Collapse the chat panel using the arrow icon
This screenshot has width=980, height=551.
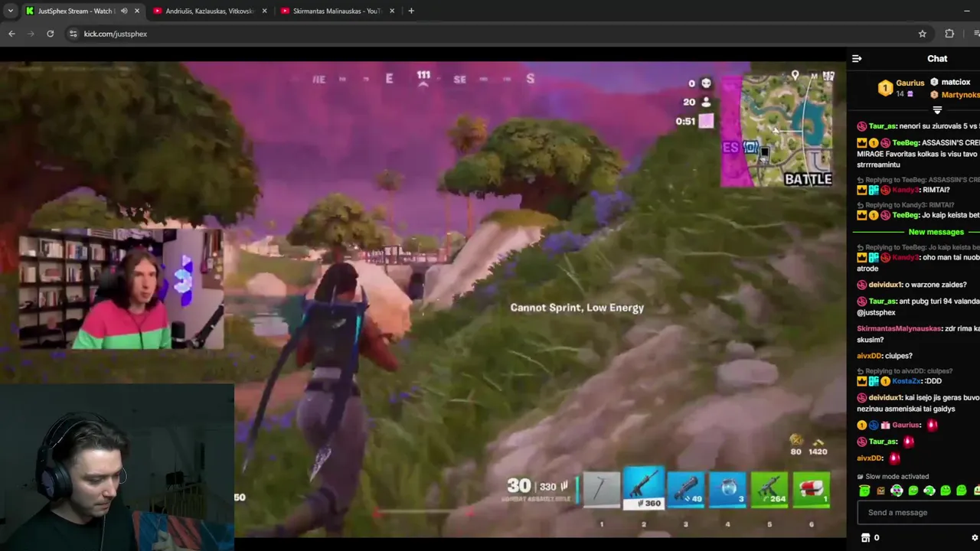pos(857,58)
